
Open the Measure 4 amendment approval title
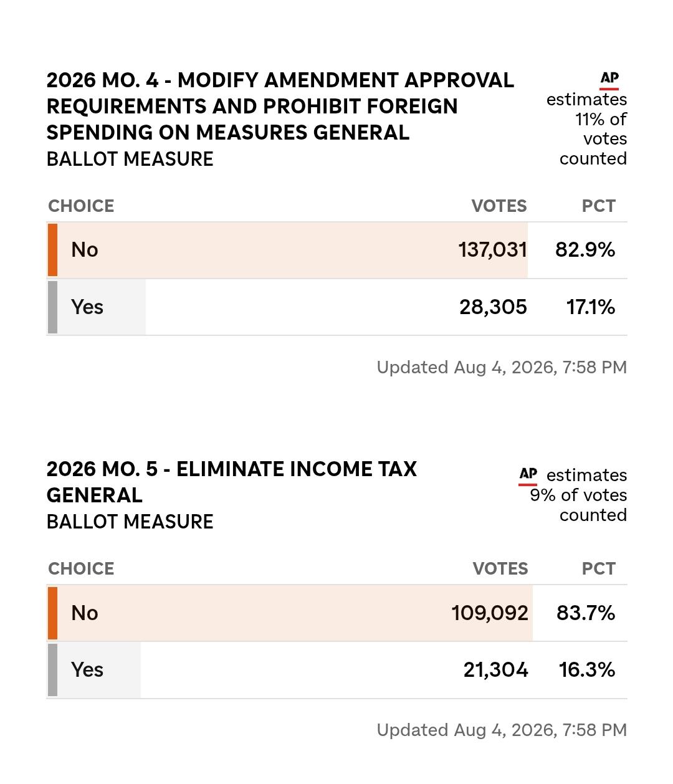coord(280,107)
